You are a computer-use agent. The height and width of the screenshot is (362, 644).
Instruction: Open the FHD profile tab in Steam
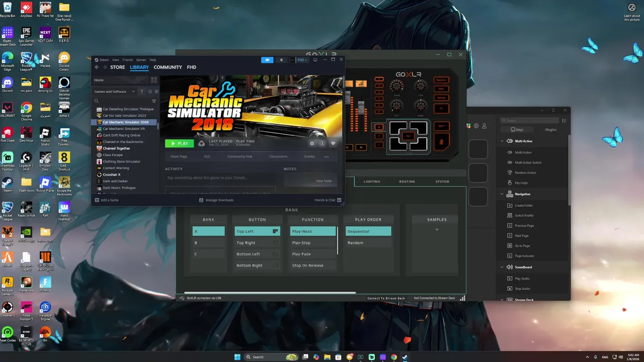[x=191, y=67]
